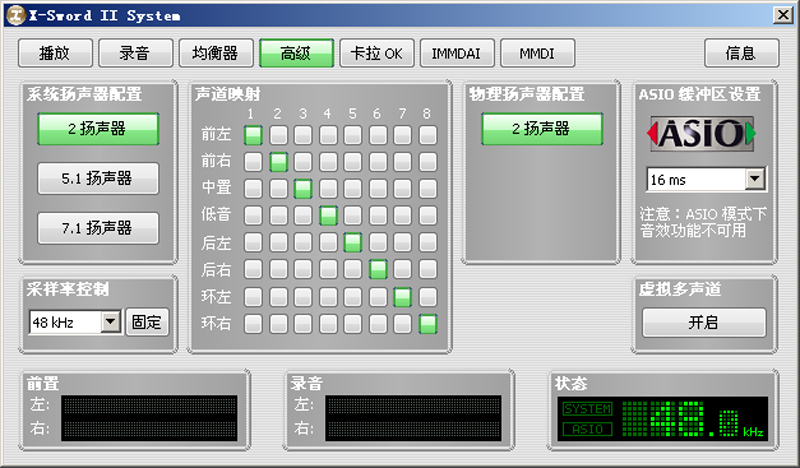Switch to the 均衡器 tab
The height and width of the screenshot is (468, 800).
[x=215, y=53]
